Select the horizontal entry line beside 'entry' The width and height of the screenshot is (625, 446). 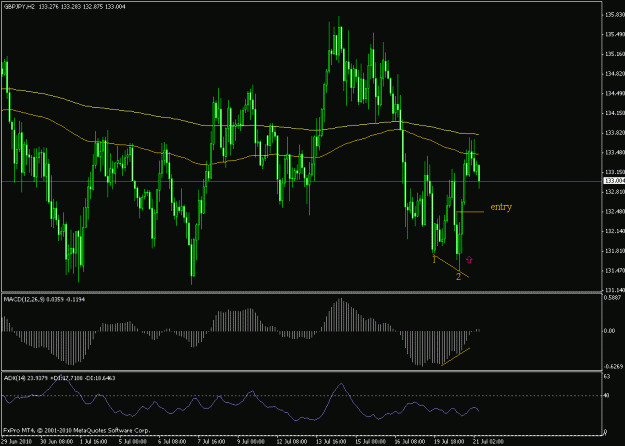pos(470,212)
